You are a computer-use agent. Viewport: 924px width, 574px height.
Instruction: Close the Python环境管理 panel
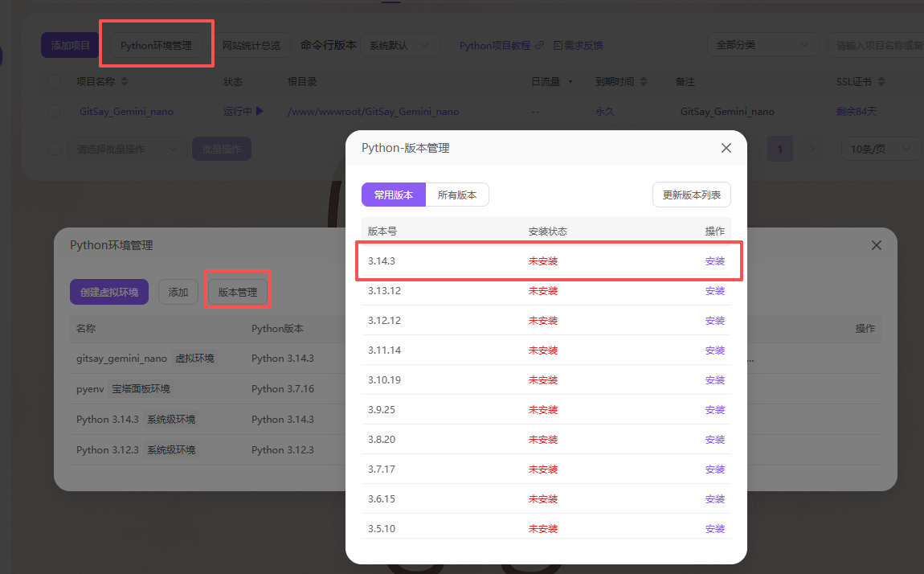pos(877,245)
